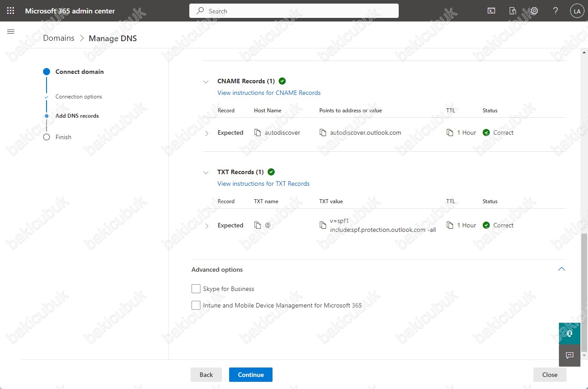The image size is (588, 389).
Task: Click the Back button
Action: (x=206, y=375)
